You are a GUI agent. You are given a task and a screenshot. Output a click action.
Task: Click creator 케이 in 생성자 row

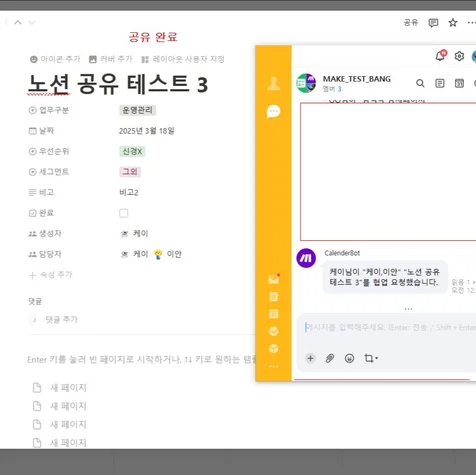click(134, 233)
